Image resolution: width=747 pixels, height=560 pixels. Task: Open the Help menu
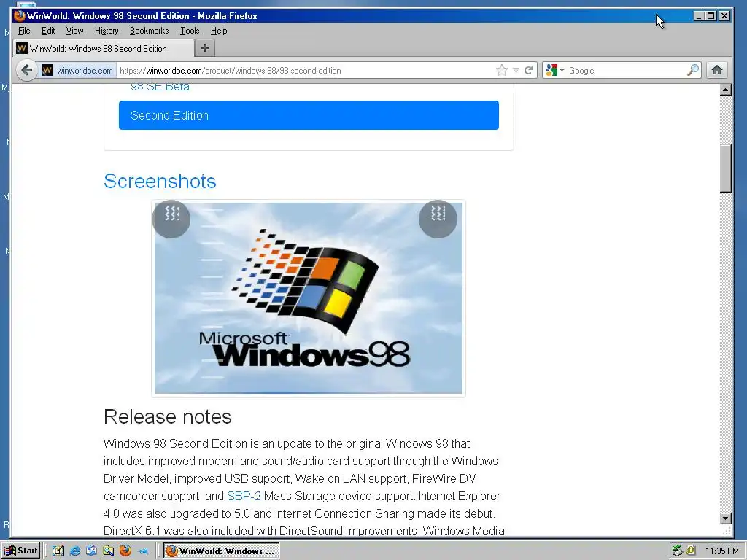point(219,31)
